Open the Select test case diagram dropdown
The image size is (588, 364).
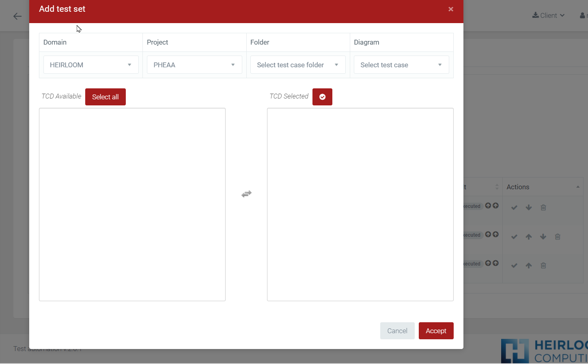[x=401, y=65]
